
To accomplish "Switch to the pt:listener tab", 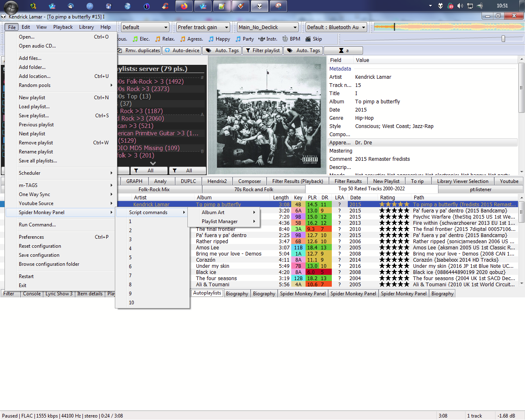I will [x=481, y=189].
